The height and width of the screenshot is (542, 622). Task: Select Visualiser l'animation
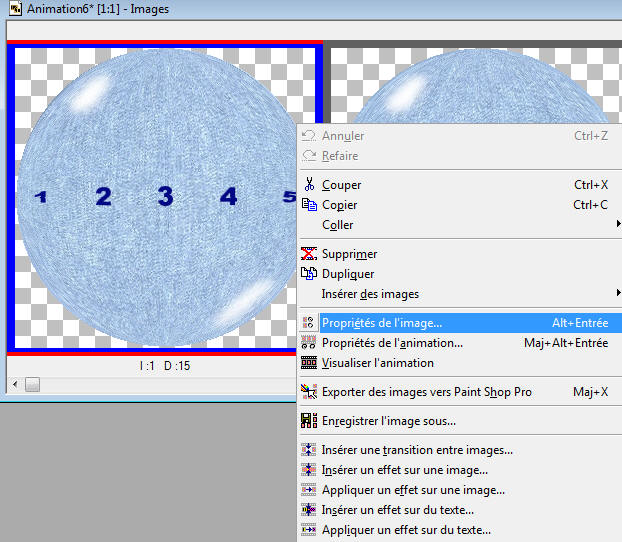click(x=459, y=363)
